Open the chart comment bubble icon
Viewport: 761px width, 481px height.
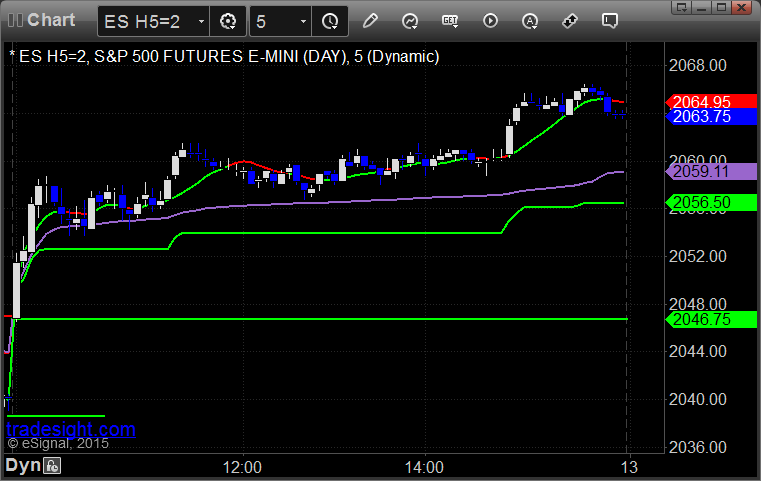pyautogui.click(x=610, y=21)
